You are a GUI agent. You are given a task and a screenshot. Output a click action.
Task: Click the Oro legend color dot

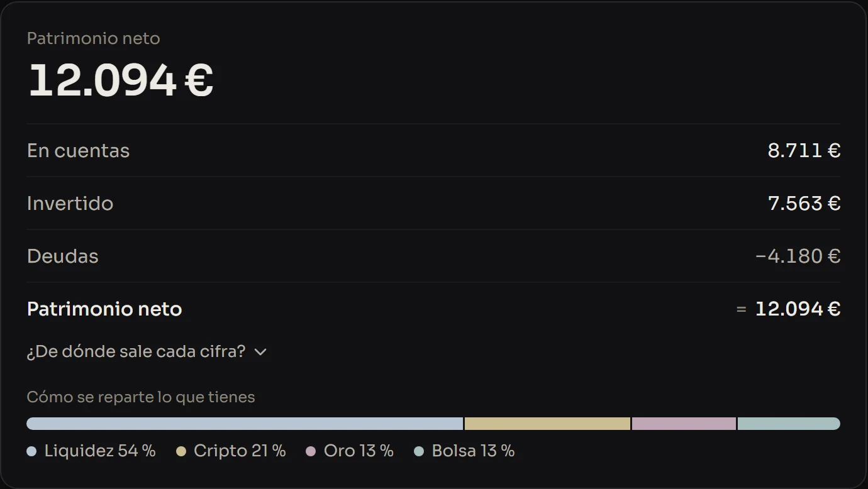pyautogui.click(x=310, y=451)
